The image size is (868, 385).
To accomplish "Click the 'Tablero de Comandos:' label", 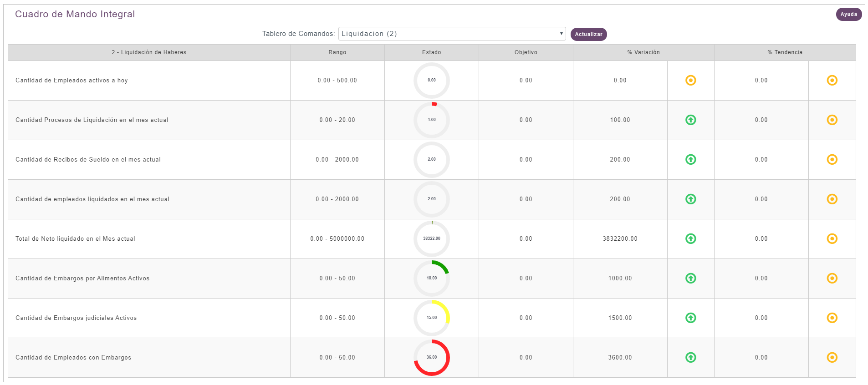I will (298, 34).
